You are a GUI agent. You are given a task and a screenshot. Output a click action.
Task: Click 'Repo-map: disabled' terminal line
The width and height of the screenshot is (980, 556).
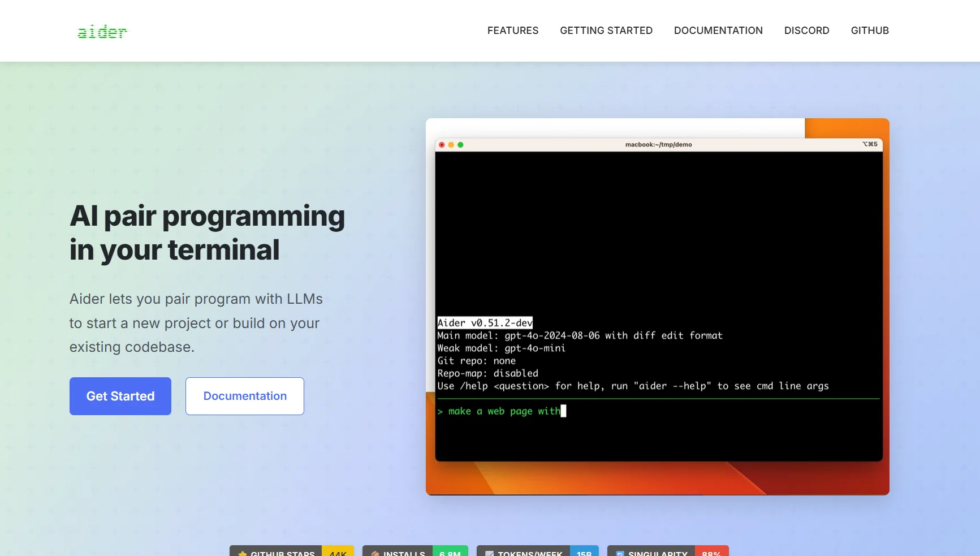(487, 373)
